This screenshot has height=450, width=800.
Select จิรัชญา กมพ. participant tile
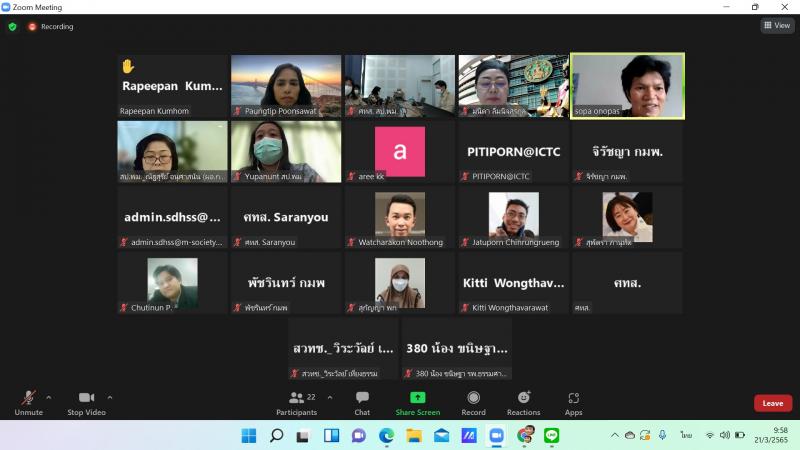pos(628,152)
